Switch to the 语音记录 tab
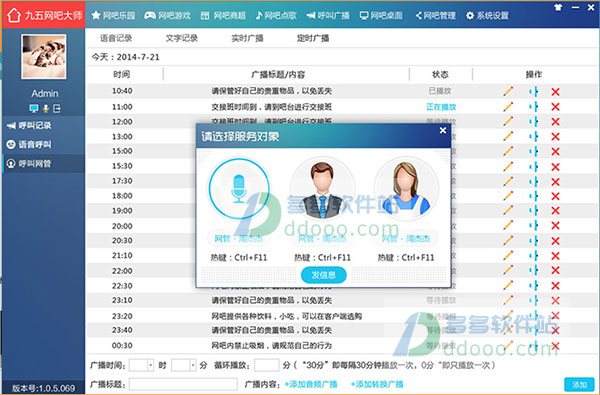Viewport: 600px width, 395px height. [x=116, y=38]
